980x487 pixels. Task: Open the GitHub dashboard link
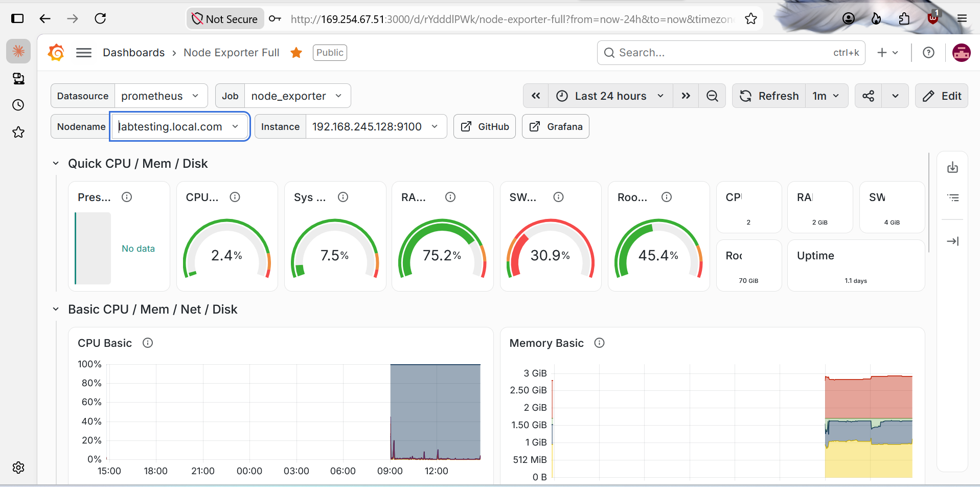pos(485,126)
